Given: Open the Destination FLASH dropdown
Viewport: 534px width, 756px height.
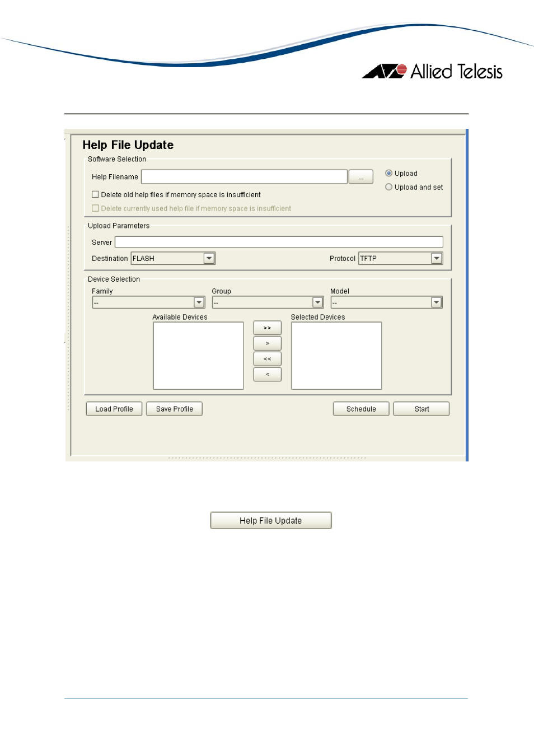Looking at the screenshot, I should pos(209,258).
